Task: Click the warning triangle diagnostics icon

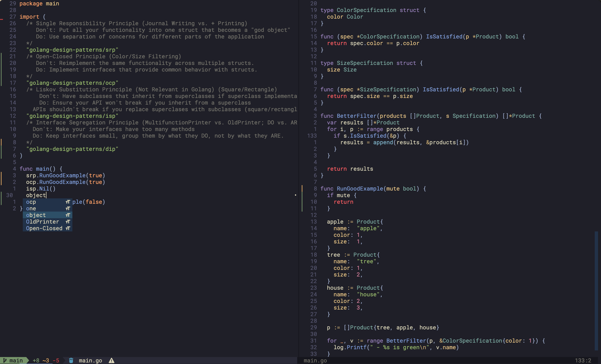Action: [x=112, y=360]
